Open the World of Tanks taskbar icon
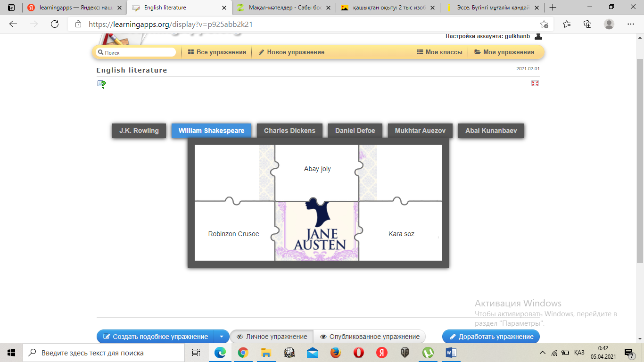 [x=405, y=353]
